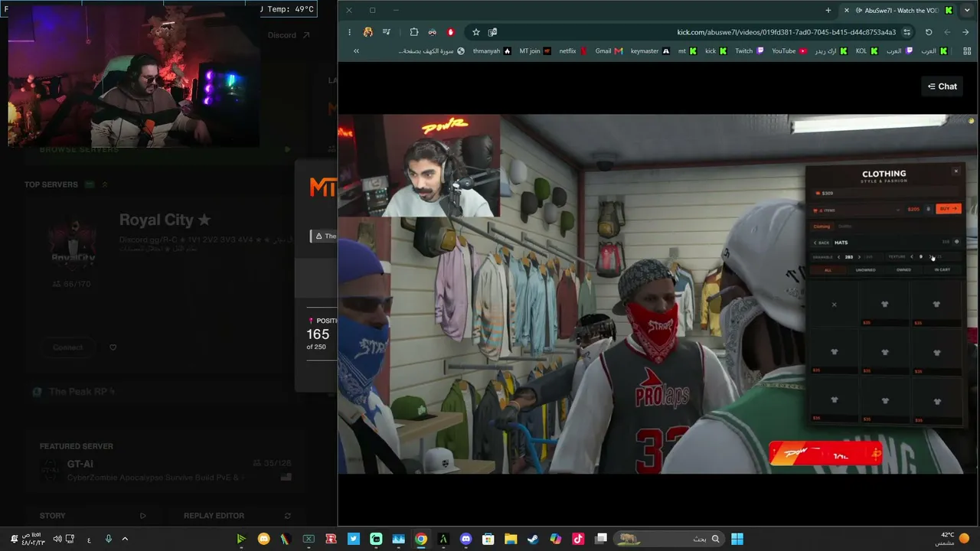Select the empty X clothing slot
Viewport: 980px width, 551px height.
(x=835, y=305)
